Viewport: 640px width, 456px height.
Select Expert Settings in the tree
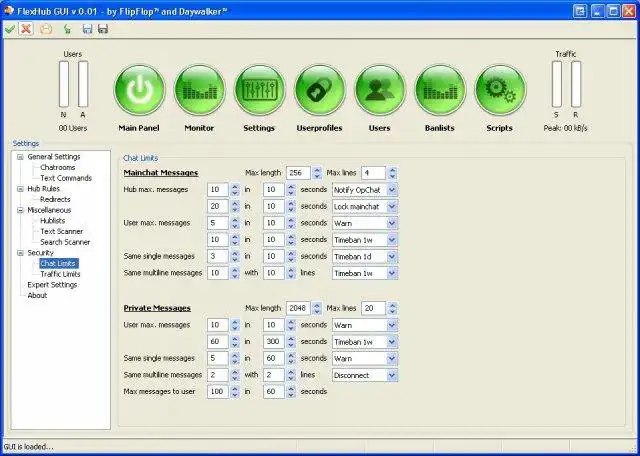point(52,285)
